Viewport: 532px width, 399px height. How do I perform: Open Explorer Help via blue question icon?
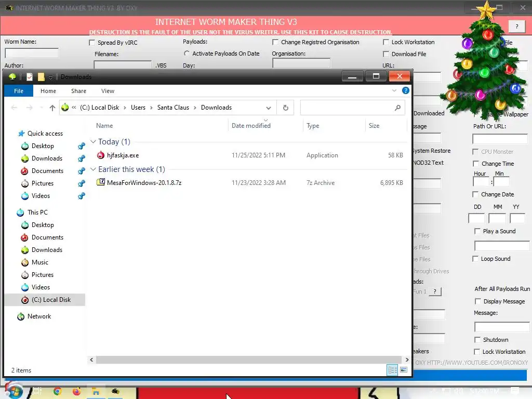click(x=405, y=90)
